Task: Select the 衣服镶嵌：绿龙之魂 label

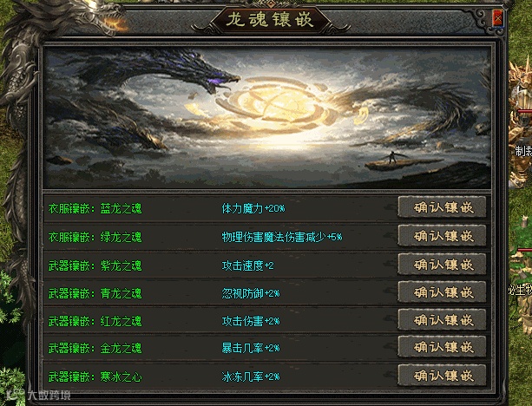Action: (95, 237)
